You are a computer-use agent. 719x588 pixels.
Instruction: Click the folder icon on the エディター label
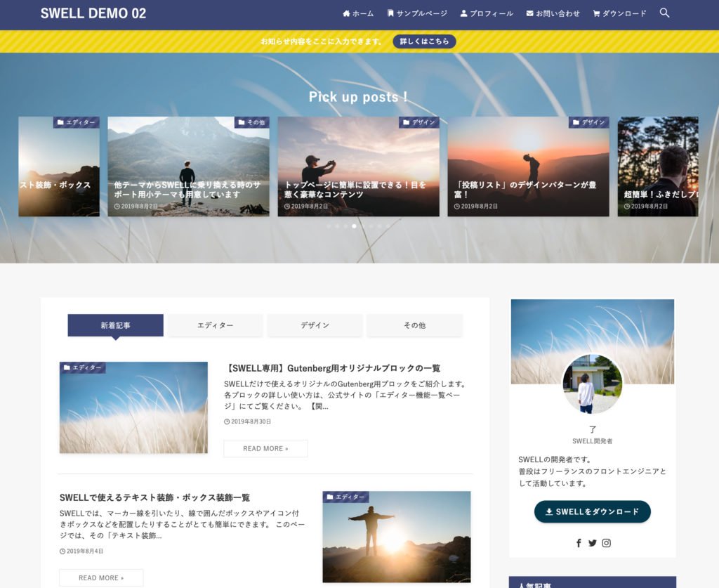tap(68, 367)
